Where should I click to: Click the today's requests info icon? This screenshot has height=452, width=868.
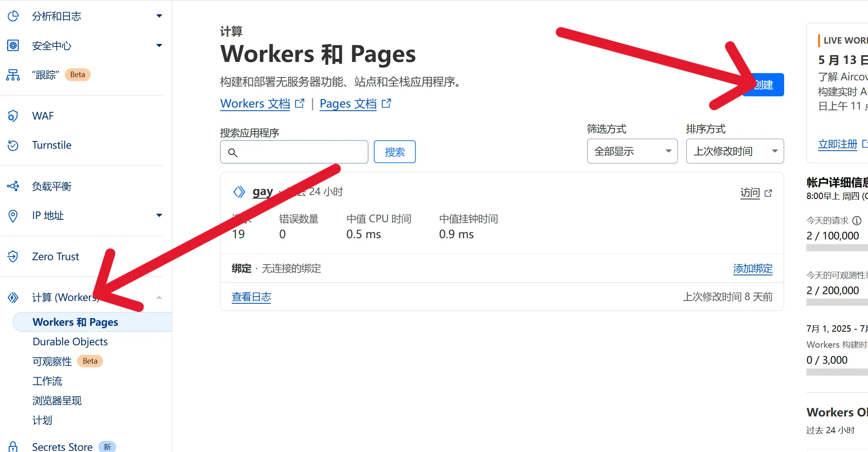[x=857, y=221]
